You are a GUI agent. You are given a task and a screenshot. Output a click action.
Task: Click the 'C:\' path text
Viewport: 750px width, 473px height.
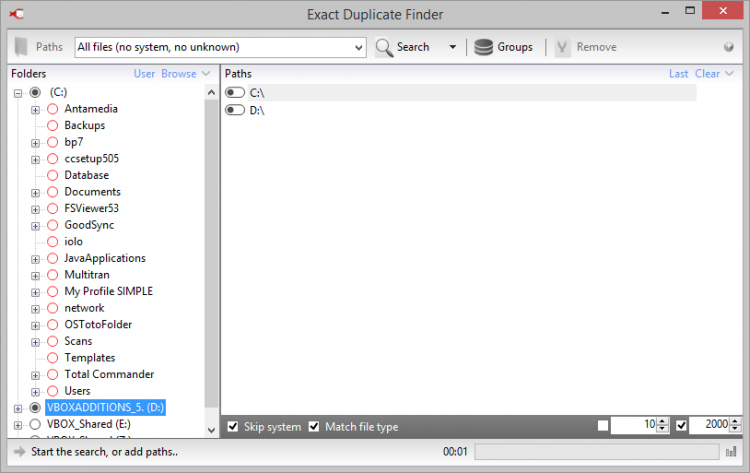pyautogui.click(x=257, y=93)
